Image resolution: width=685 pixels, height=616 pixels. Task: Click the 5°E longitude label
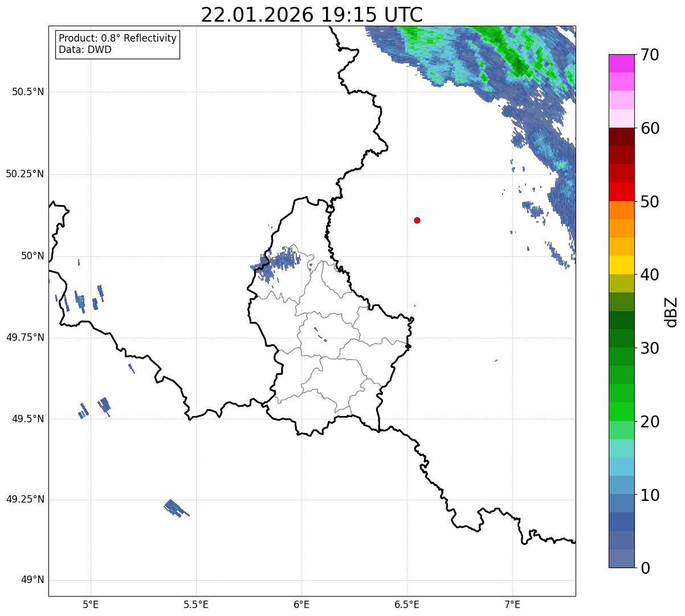(91, 604)
